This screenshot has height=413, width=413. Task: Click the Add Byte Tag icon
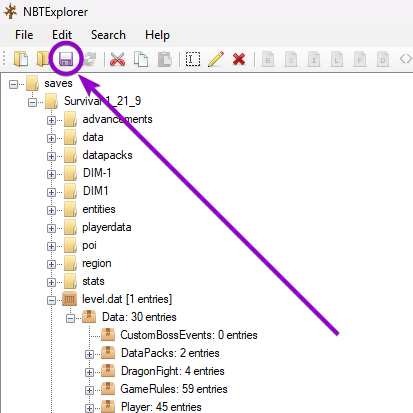tap(268, 59)
